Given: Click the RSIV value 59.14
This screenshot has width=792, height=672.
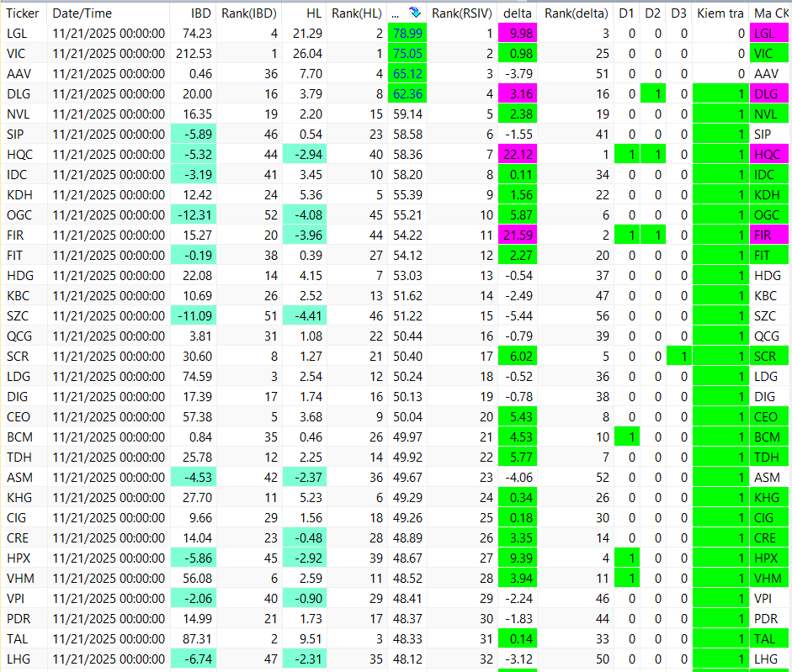Looking at the screenshot, I should 407,114.
